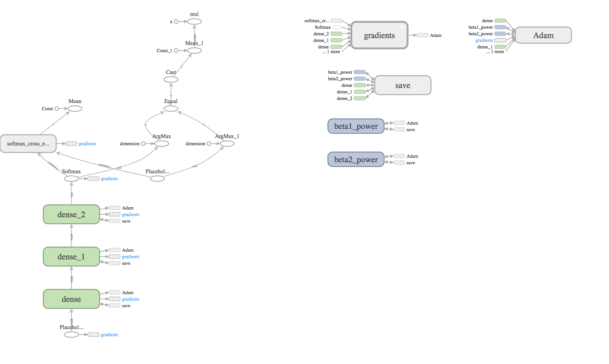Screen dimensions: 609x364
Task: Expand the dense_1 layer node
Action: point(71,257)
